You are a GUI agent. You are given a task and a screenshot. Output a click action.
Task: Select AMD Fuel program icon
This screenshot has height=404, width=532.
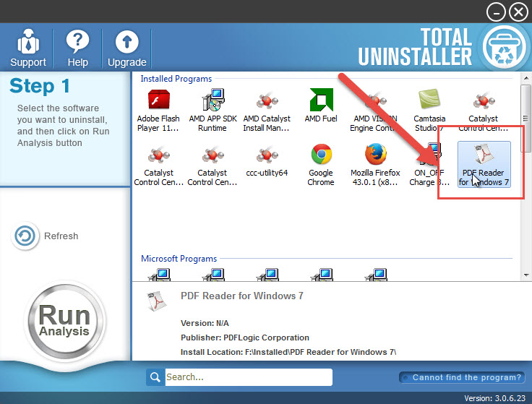pyautogui.click(x=321, y=106)
